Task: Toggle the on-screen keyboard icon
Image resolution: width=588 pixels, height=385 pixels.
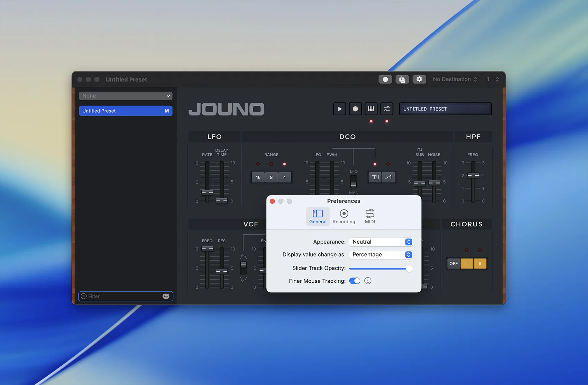Action: point(371,109)
